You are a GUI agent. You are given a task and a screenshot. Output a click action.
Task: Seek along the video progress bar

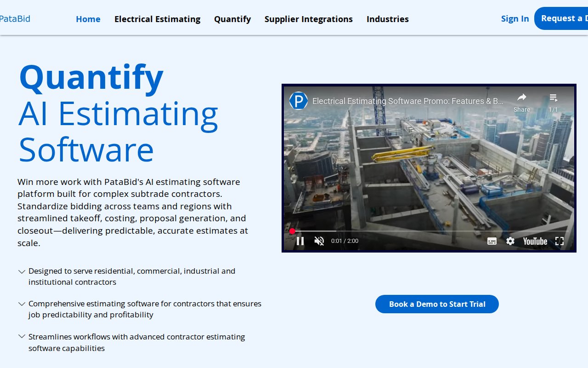413,231
